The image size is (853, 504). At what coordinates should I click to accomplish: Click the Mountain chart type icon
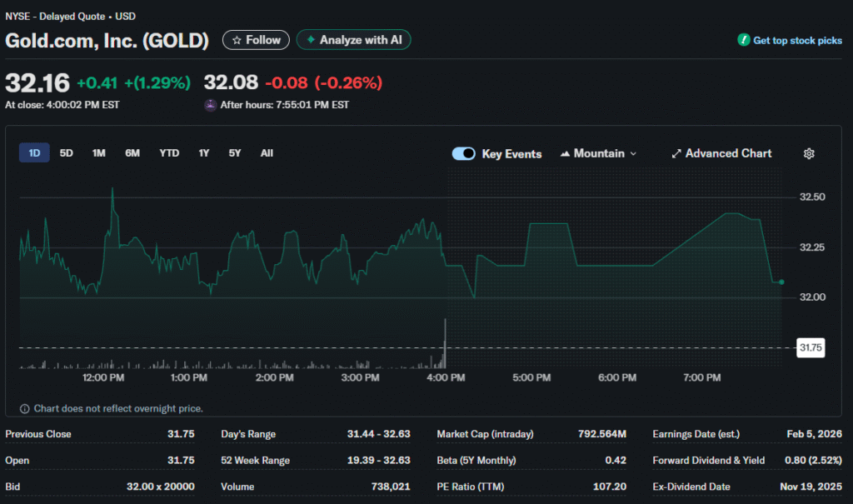tap(566, 154)
